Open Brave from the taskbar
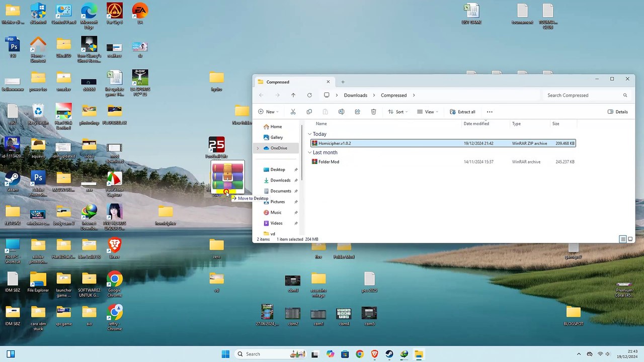644x362 pixels. [374, 354]
